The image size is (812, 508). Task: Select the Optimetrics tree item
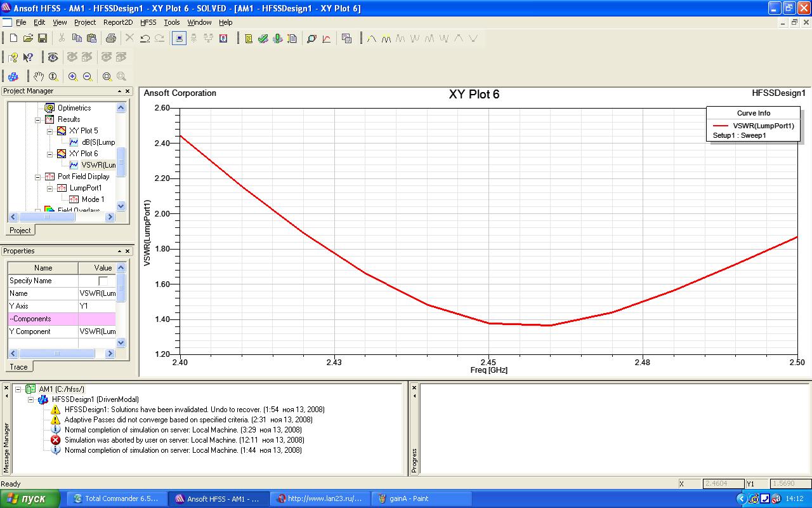click(x=74, y=108)
